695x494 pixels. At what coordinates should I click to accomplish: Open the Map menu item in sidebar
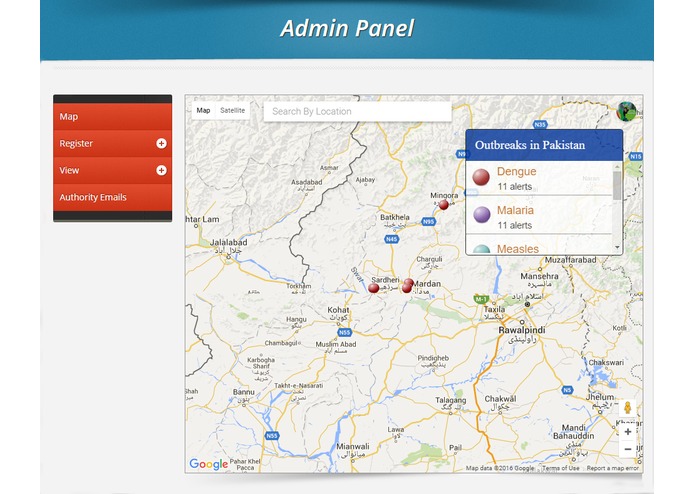113,117
